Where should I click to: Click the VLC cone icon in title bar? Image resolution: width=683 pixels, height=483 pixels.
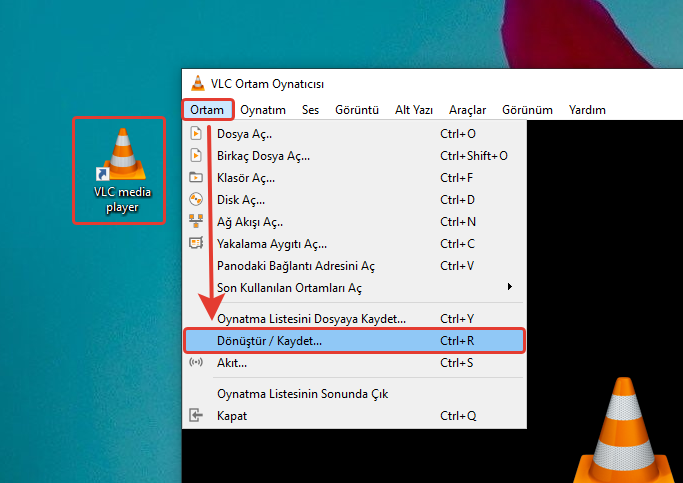197,84
